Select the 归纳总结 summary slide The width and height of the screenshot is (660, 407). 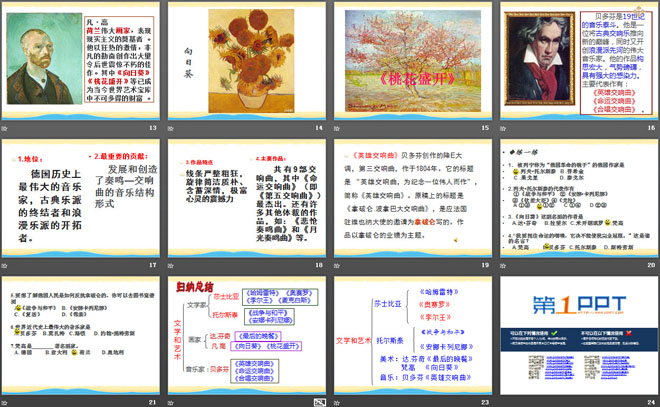247,336
